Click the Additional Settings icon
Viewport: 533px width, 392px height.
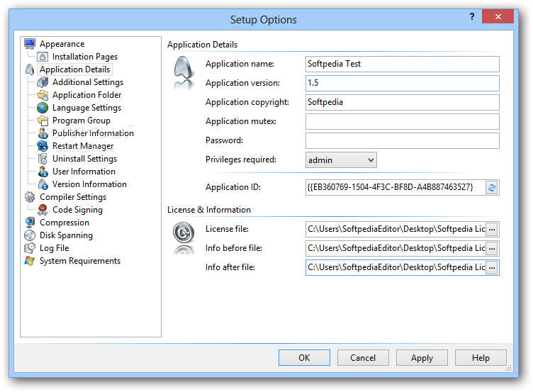coord(43,82)
